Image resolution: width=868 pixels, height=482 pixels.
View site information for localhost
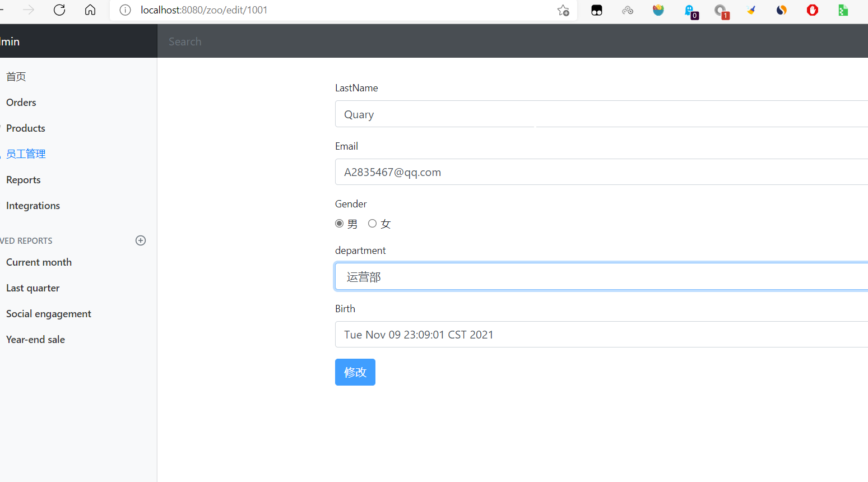pos(126,10)
